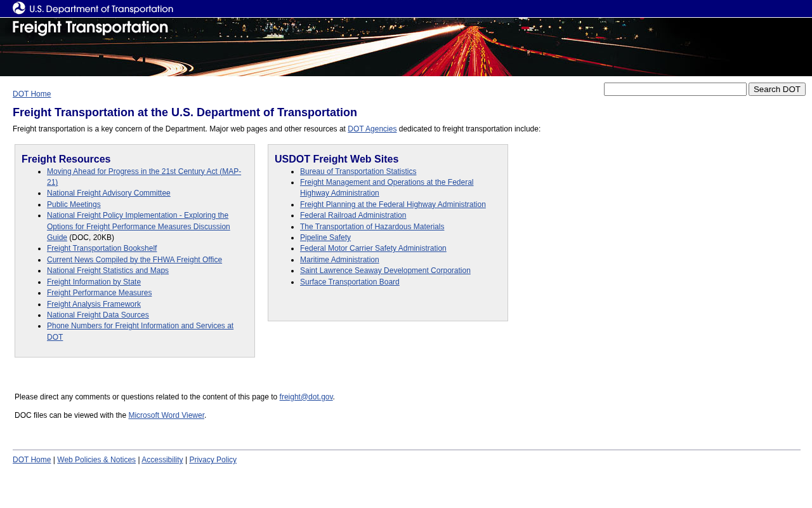The height and width of the screenshot is (508, 812).
Task: Open Web Policies & Notices link
Action: pyautogui.click(x=96, y=460)
